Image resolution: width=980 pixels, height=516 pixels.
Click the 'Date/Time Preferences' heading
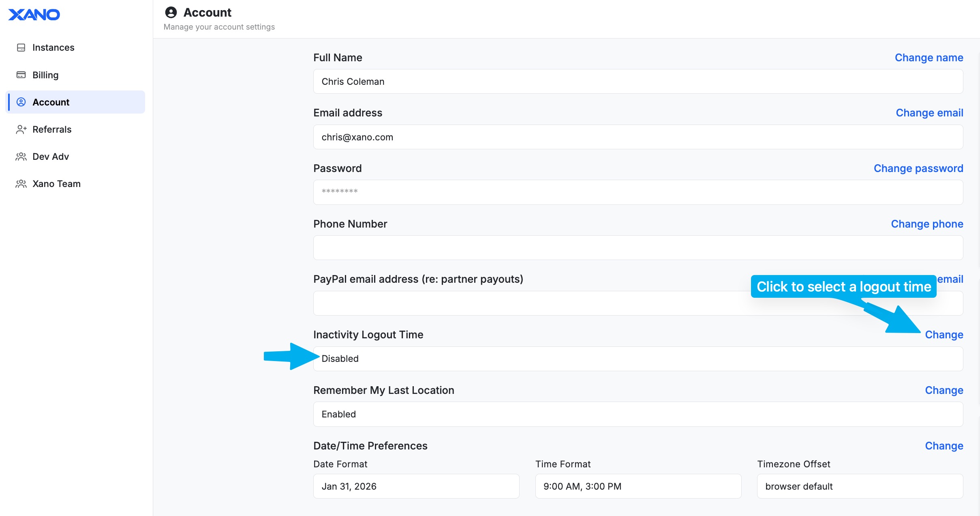click(x=370, y=446)
